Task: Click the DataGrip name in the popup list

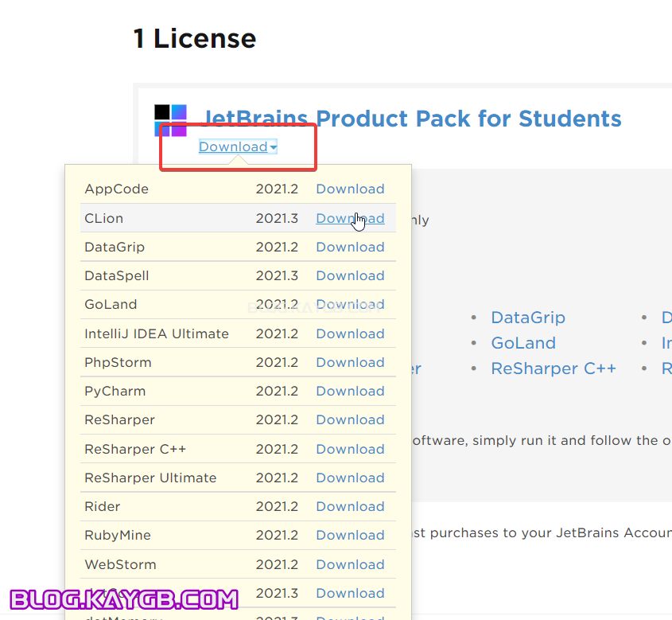Action: coord(115,248)
